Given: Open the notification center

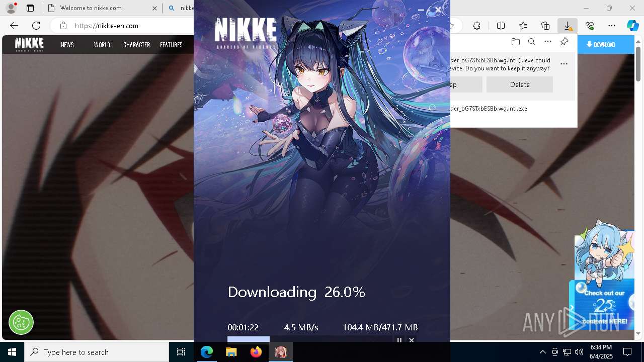Looking at the screenshot, I should coord(627,352).
